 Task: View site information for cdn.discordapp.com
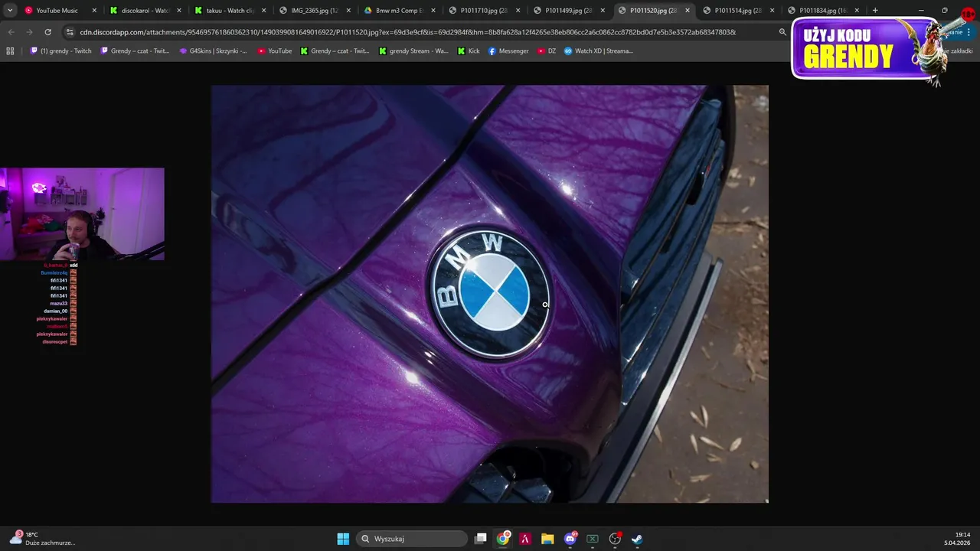70,32
